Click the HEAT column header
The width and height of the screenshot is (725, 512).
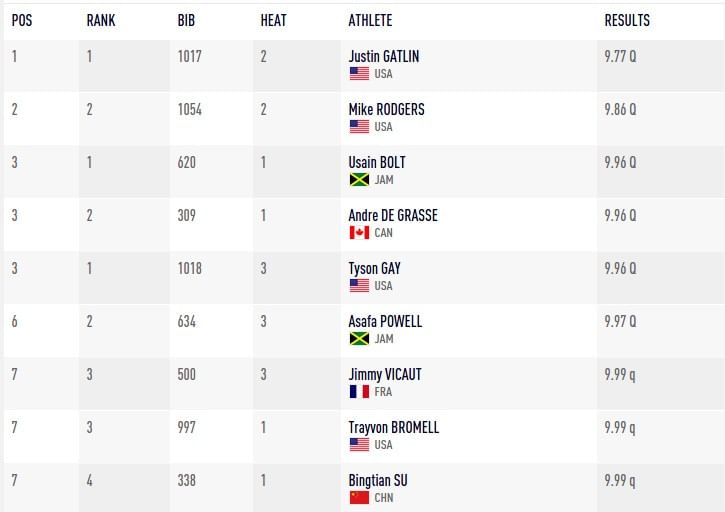pyautogui.click(x=273, y=20)
